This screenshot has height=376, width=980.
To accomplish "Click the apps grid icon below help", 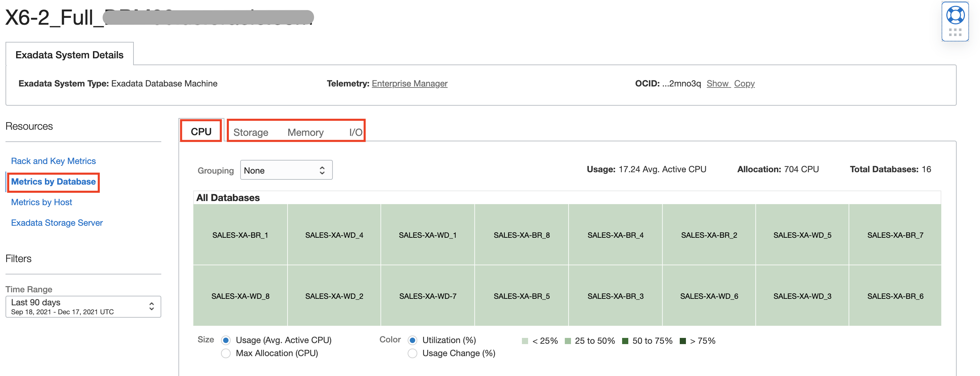I will (x=955, y=33).
